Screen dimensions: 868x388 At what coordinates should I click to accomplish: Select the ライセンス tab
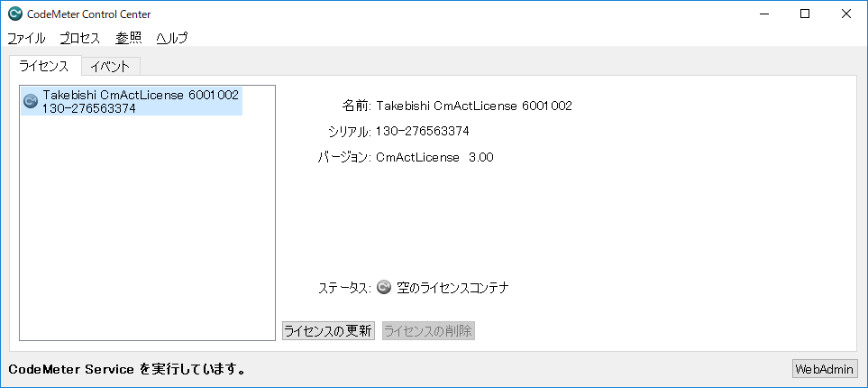(x=44, y=66)
